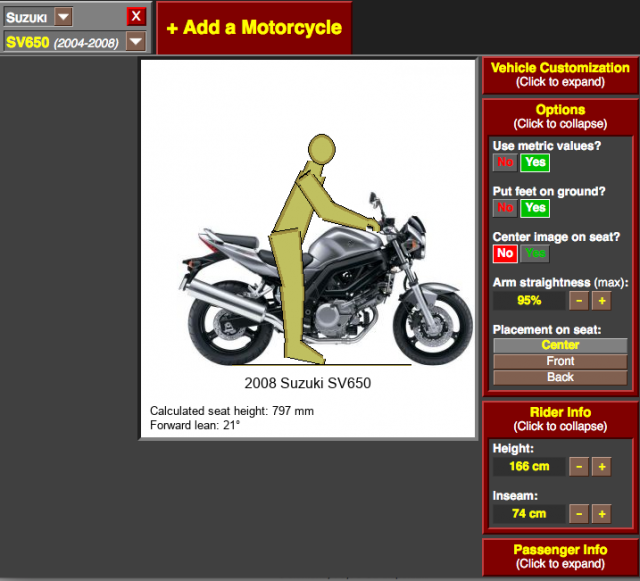640x581 pixels.
Task: Choose Back placement on seat
Action: tap(560, 377)
